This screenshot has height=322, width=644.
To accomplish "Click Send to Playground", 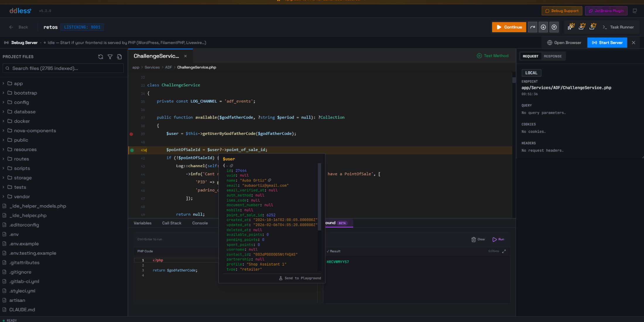I will click(x=300, y=278).
